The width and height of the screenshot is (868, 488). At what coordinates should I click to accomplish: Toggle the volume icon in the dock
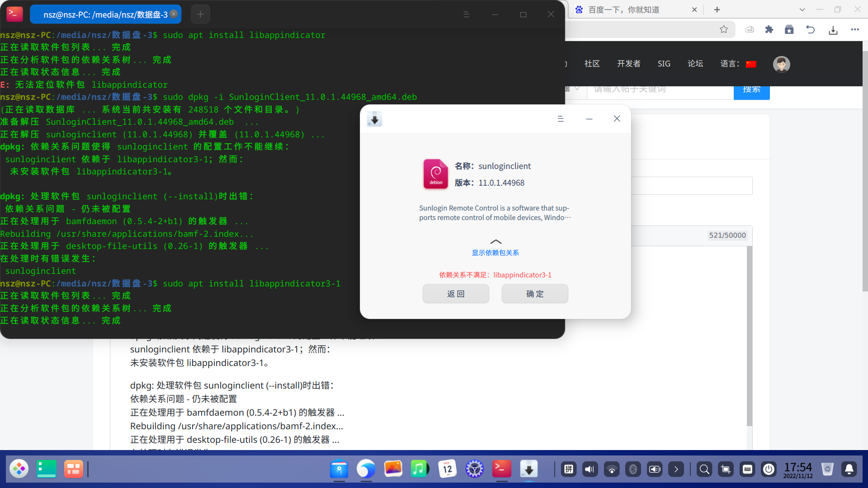coord(590,469)
